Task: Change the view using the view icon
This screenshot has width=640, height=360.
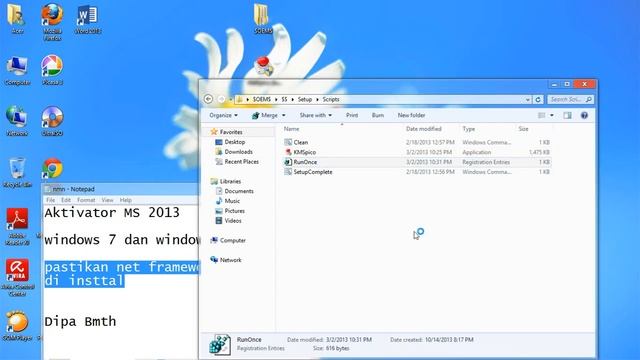Action: 542,116
